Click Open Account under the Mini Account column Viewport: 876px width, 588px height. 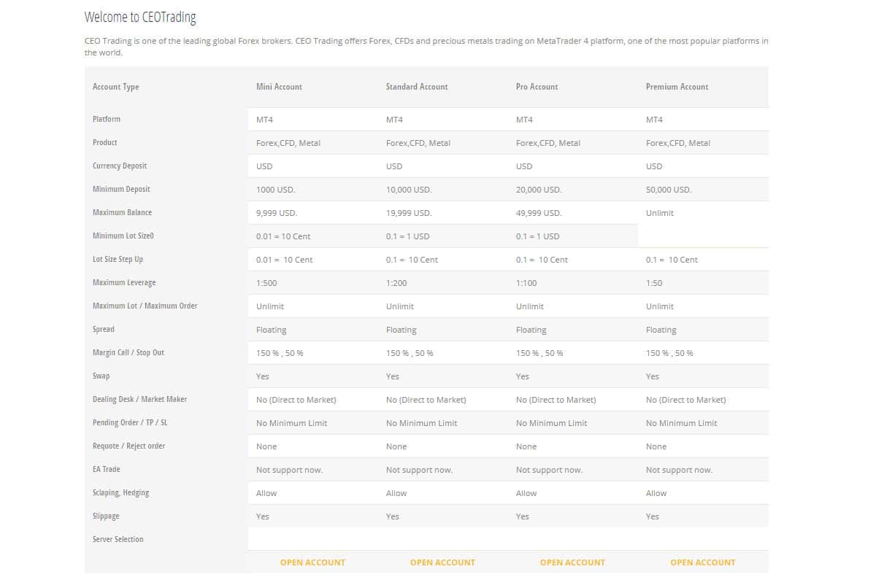point(312,562)
